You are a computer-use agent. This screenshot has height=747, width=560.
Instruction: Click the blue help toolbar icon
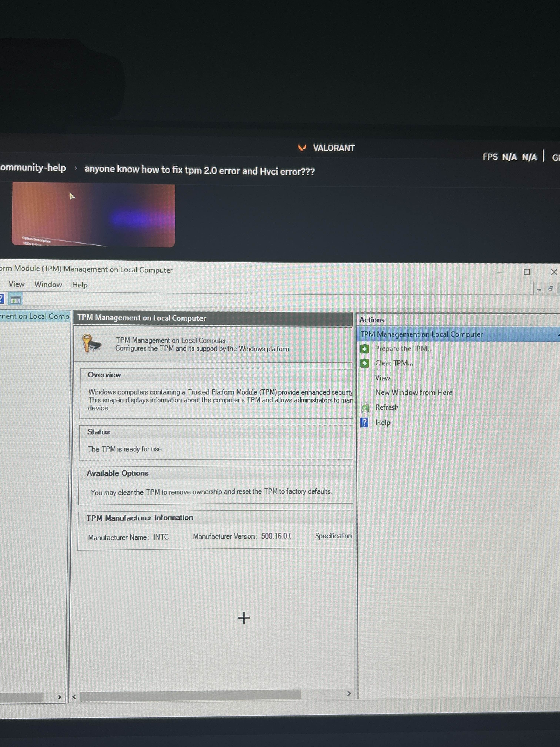[x=2, y=299]
